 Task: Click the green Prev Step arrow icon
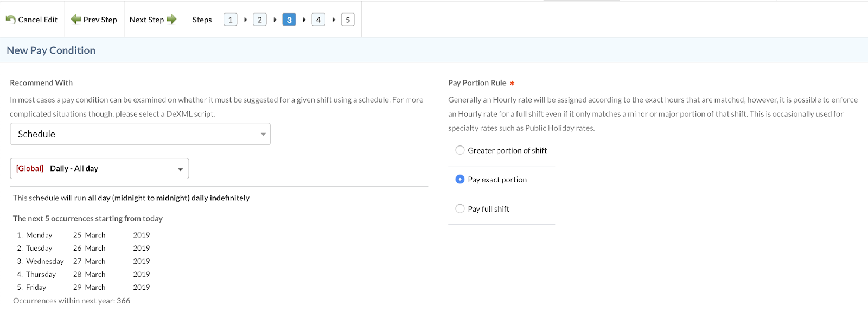click(76, 20)
